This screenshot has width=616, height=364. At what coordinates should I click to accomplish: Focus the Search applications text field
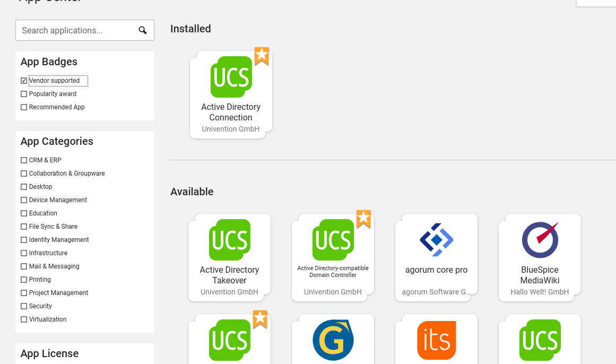(x=74, y=30)
